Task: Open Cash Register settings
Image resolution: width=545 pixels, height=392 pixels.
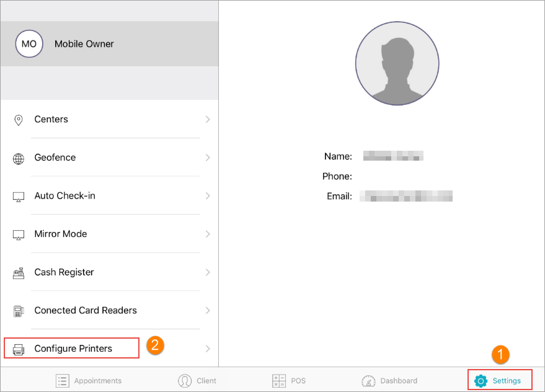Action: [x=110, y=272]
